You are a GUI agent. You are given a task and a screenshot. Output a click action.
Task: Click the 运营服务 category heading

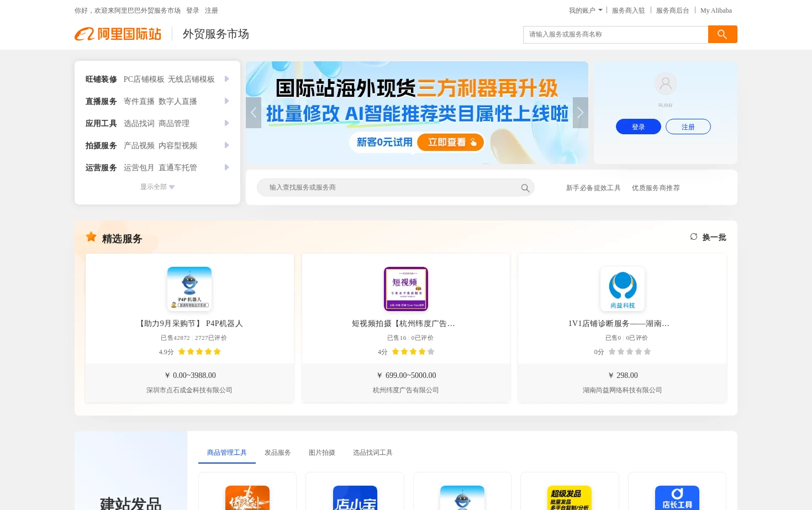pos(101,167)
